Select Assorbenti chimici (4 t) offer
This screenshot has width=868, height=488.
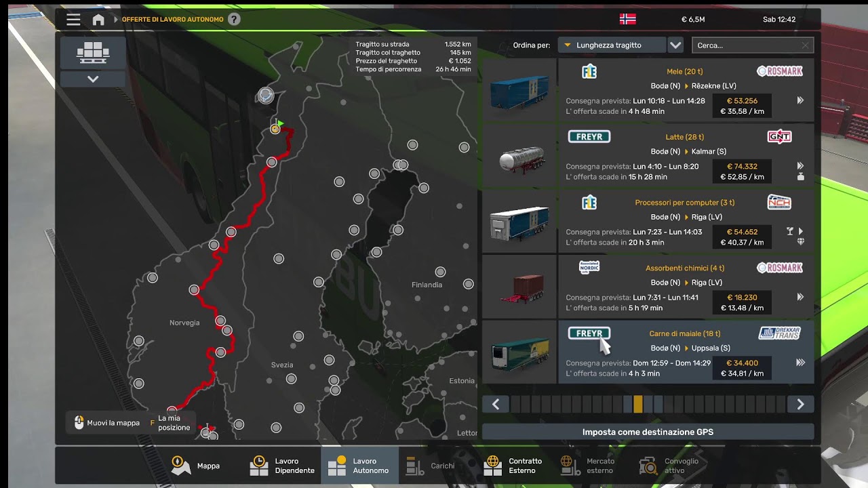686,286
